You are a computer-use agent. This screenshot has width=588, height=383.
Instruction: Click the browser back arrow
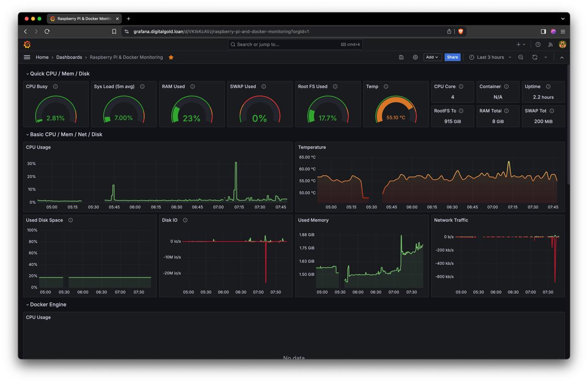pyautogui.click(x=26, y=31)
